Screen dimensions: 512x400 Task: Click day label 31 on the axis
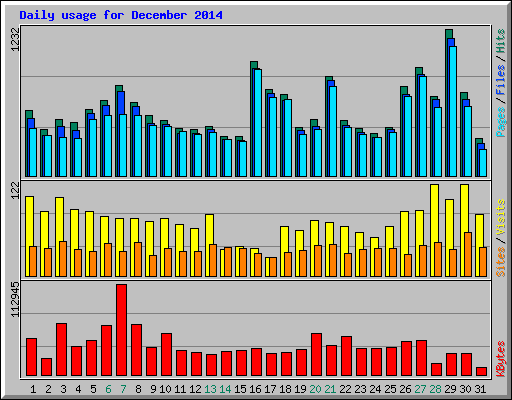480,389
